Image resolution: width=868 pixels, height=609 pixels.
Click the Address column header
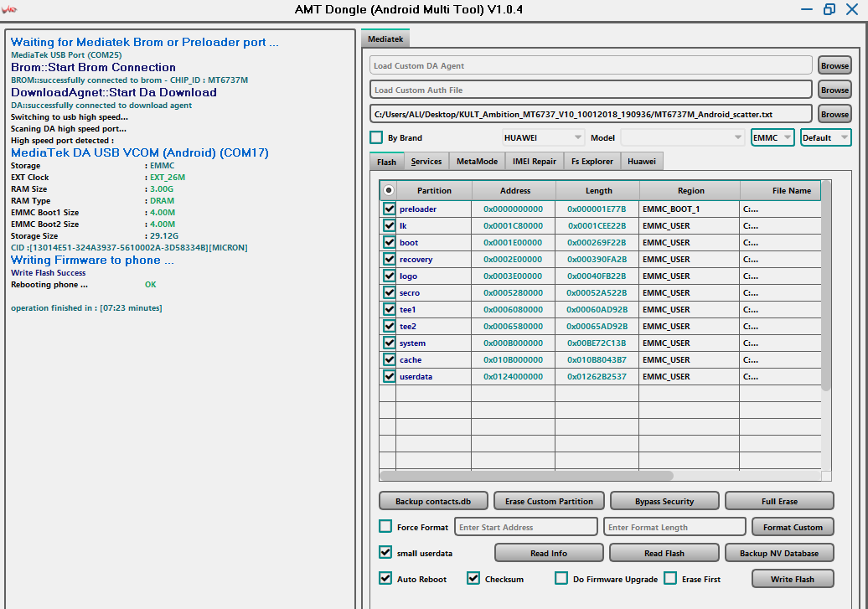[x=514, y=190]
